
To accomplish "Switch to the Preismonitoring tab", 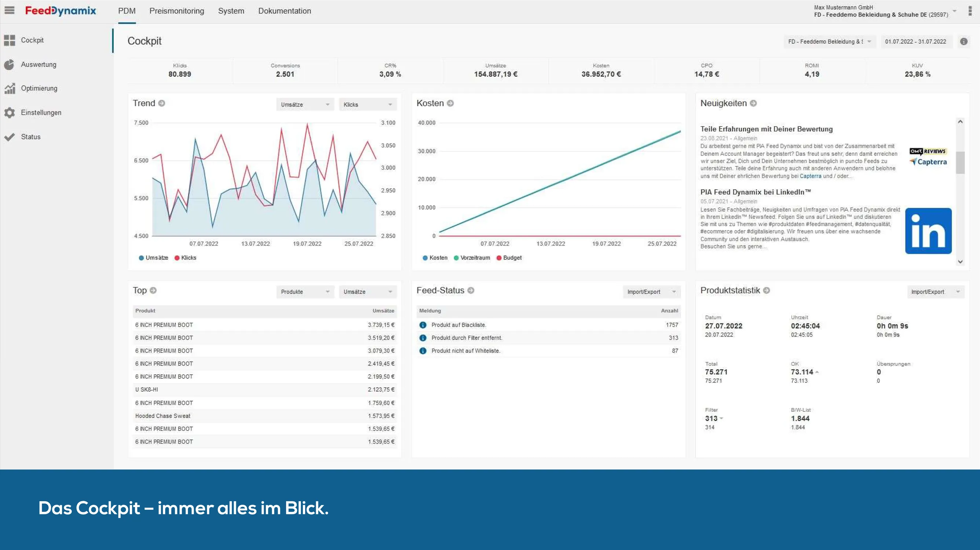I will point(176,11).
